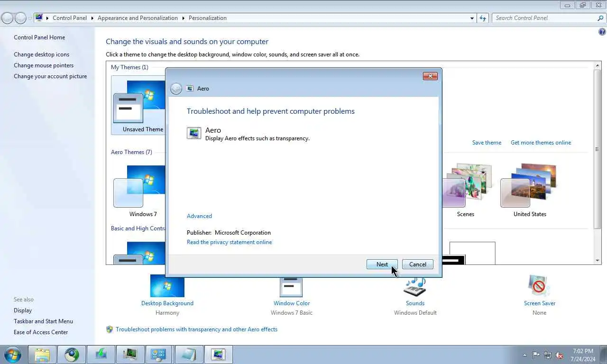Read the privacy statement online link
Image resolution: width=607 pixels, height=364 pixels.
pos(230,242)
